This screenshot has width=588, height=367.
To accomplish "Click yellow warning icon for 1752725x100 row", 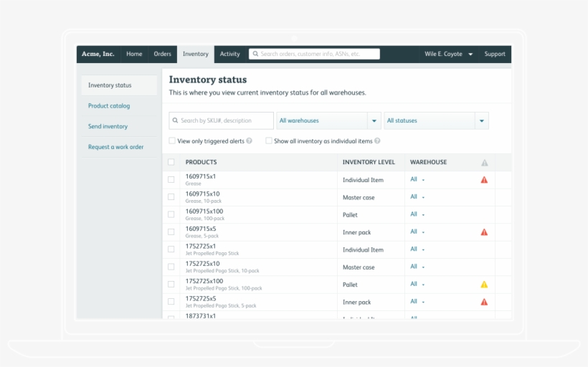I will coord(484,285).
